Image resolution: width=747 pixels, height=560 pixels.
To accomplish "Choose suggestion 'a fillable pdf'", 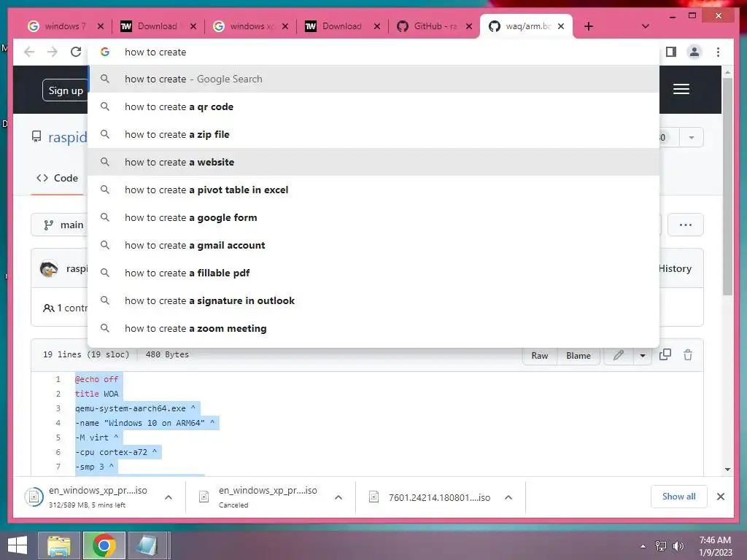I will 373,273.
